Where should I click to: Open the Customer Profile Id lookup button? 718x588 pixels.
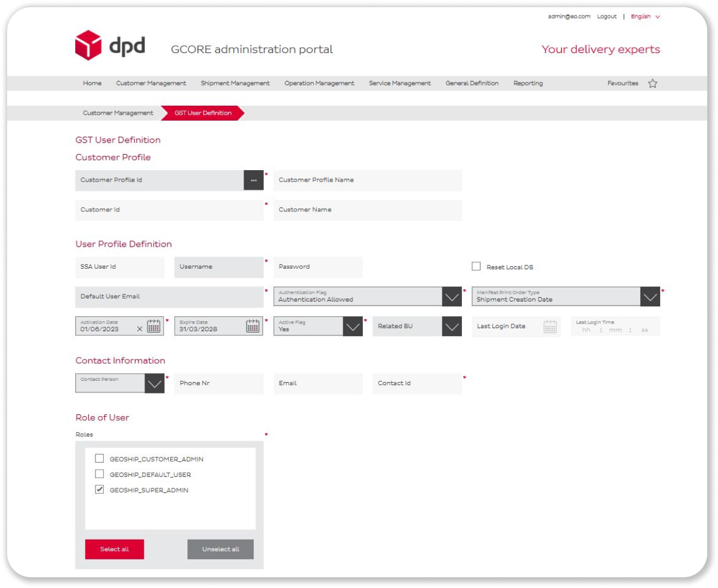[x=254, y=180]
